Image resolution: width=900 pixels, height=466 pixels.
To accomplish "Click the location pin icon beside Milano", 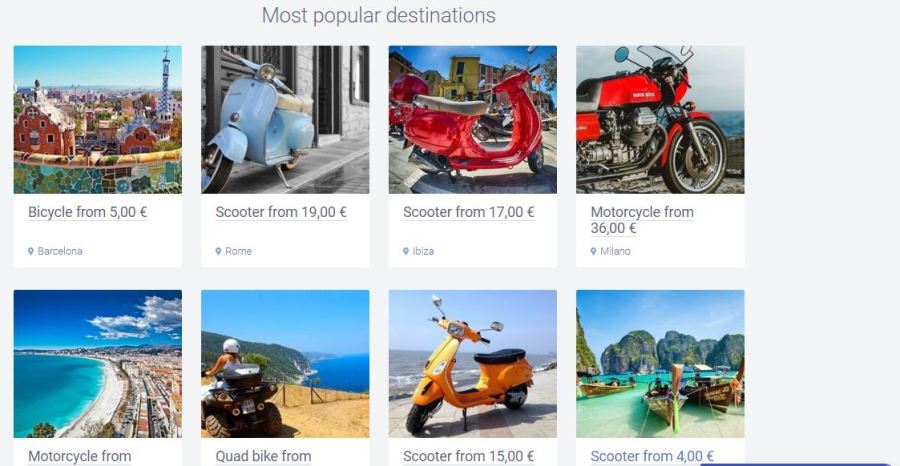I will pyautogui.click(x=593, y=251).
